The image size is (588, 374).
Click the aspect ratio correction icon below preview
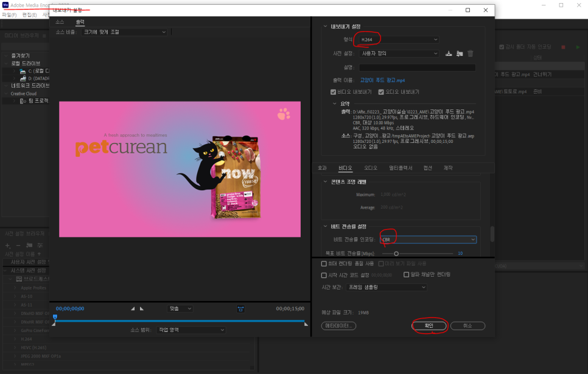[240, 309]
